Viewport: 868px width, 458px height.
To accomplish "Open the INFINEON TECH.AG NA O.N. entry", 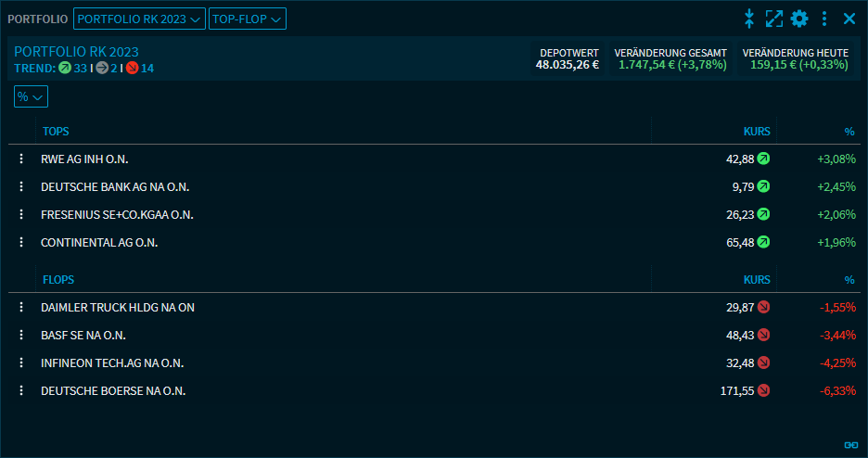I will click(x=111, y=363).
